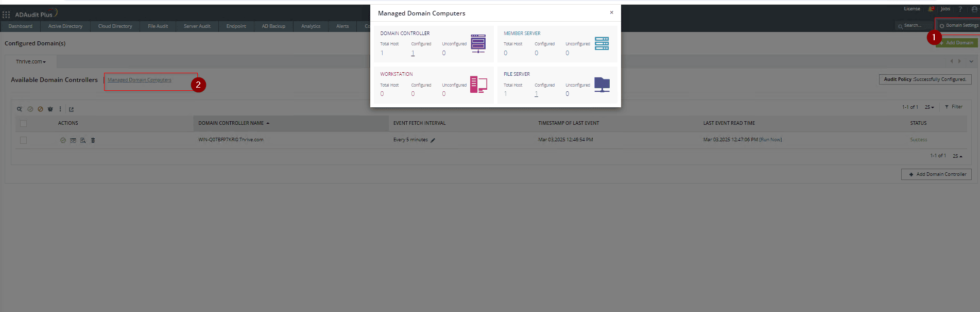Viewport: 980px width, 312px height.
Task: Open the three-dot more options menu
Action: click(60, 109)
